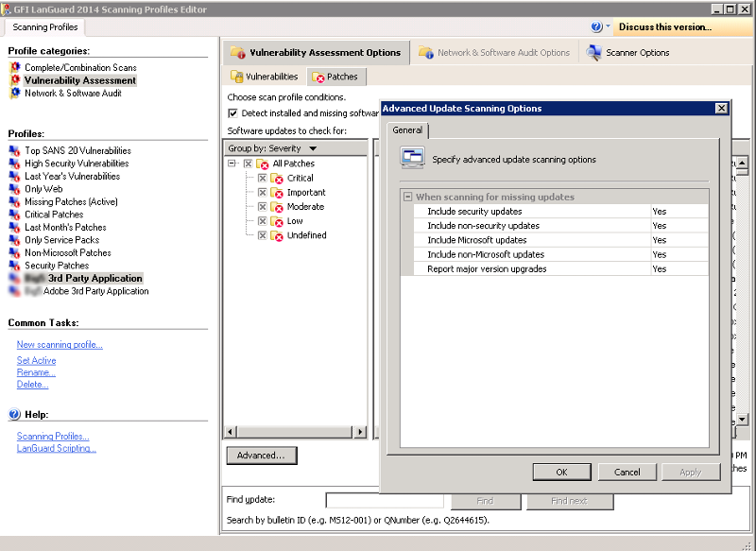756x551 pixels.
Task: Switch to Network & Software Audit Options tab
Action: point(494,53)
